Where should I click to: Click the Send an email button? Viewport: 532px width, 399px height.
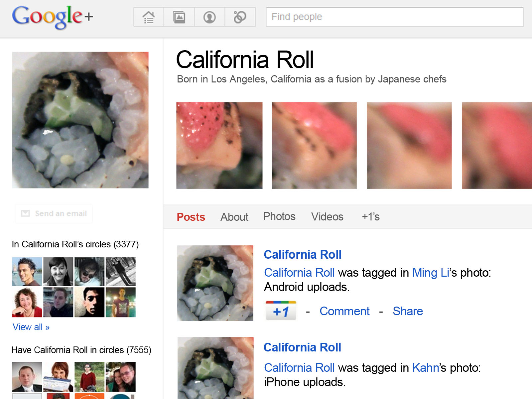tap(54, 213)
